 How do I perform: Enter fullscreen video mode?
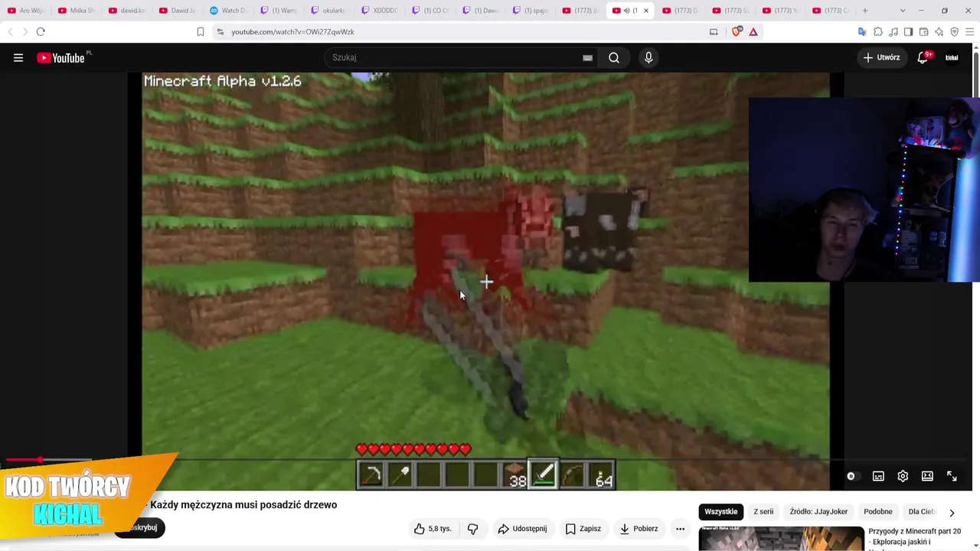[x=952, y=476]
